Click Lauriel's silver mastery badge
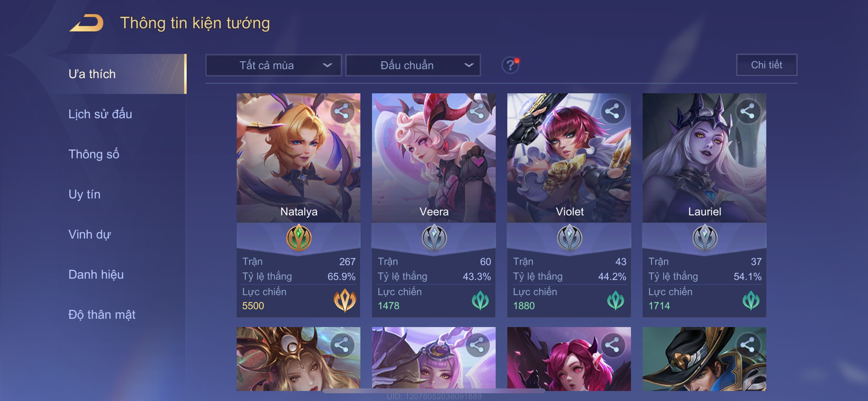The image size is (868, 401). (x=705, y=238)
